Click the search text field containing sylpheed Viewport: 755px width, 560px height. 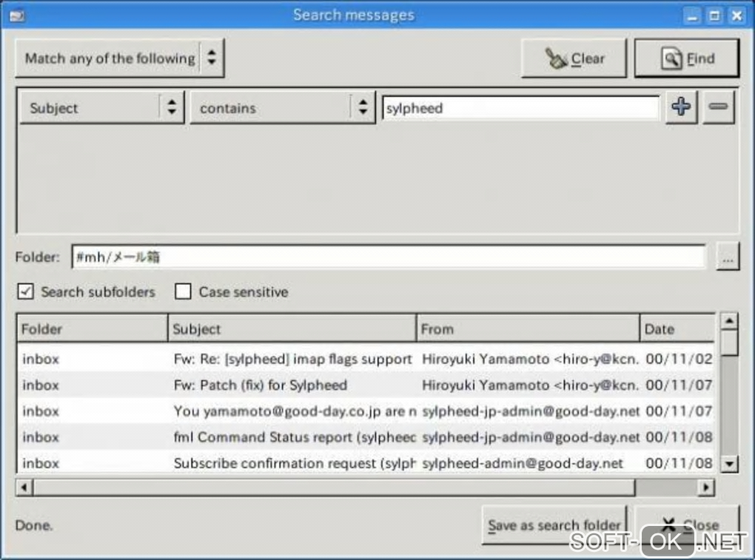tap(520, 108)
